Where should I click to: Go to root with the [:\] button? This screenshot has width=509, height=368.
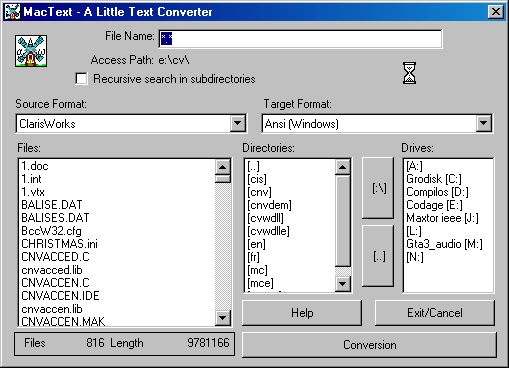[378, 188]
